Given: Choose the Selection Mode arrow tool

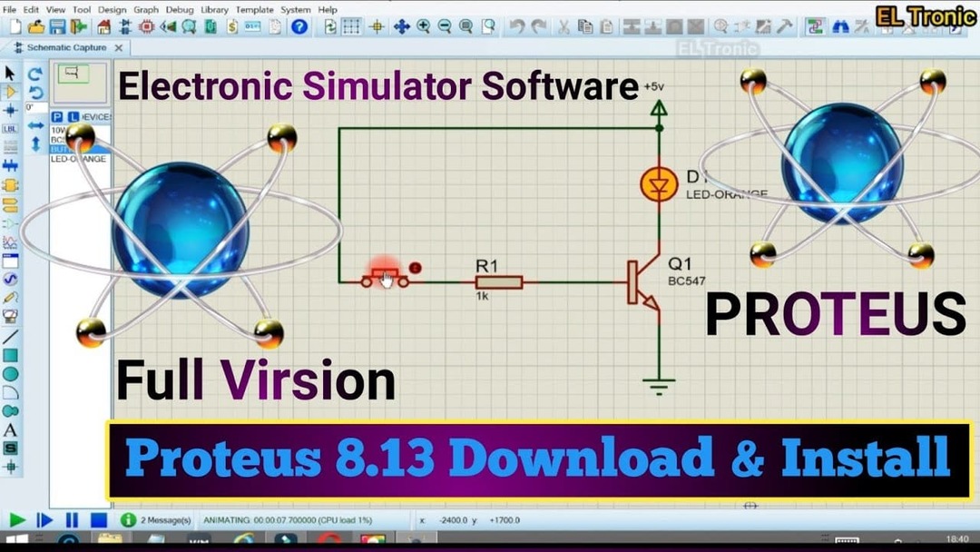Looking at the screenshot, I should pos(10,74).
